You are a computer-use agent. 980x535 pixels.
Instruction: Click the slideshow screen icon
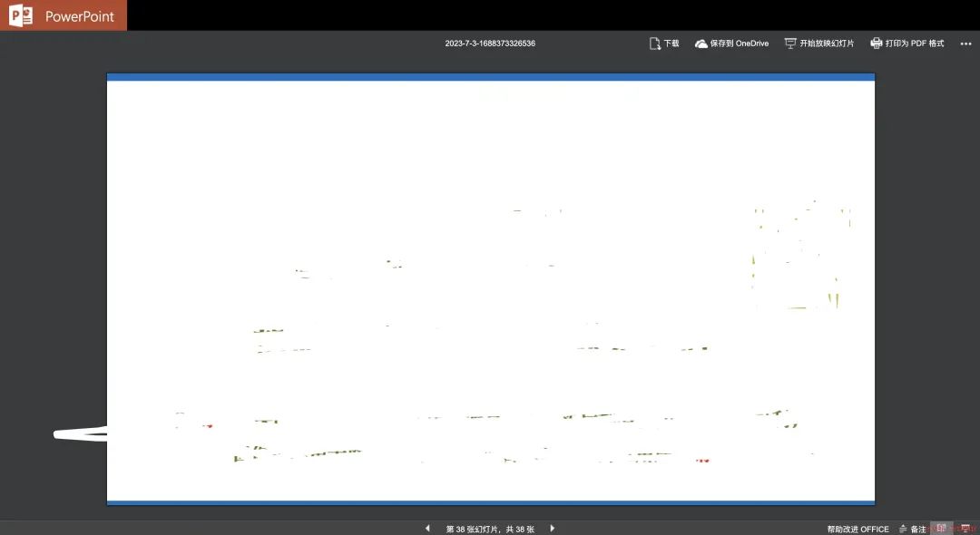coord(790,44)
